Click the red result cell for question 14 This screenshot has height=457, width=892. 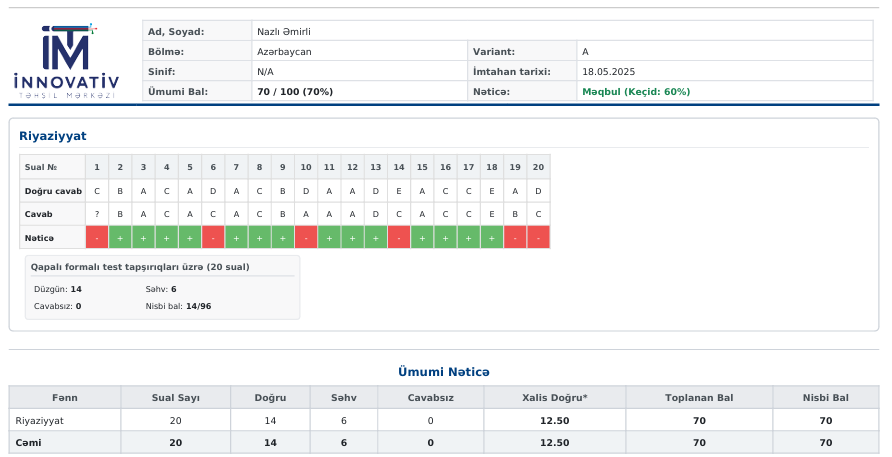[399, 237]
